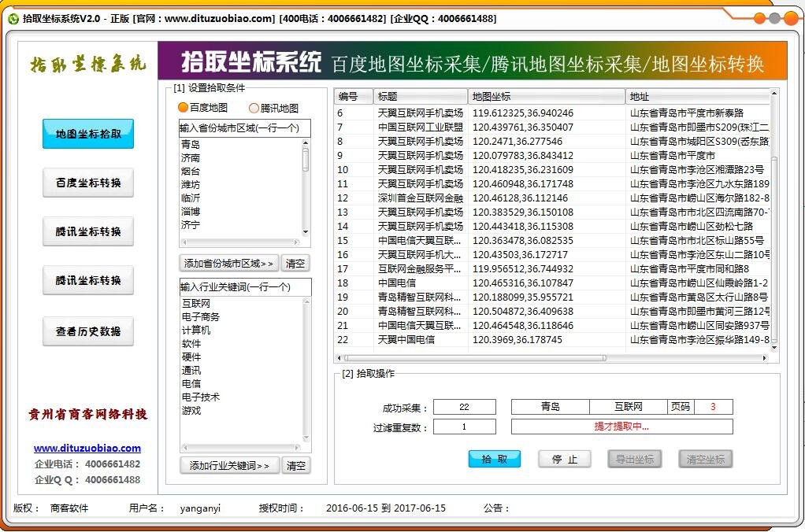The height and width of the screenshot is (532, 805).
Task: Open the www.dituzuobiao.com link
Action: click(x=87, y=448)
